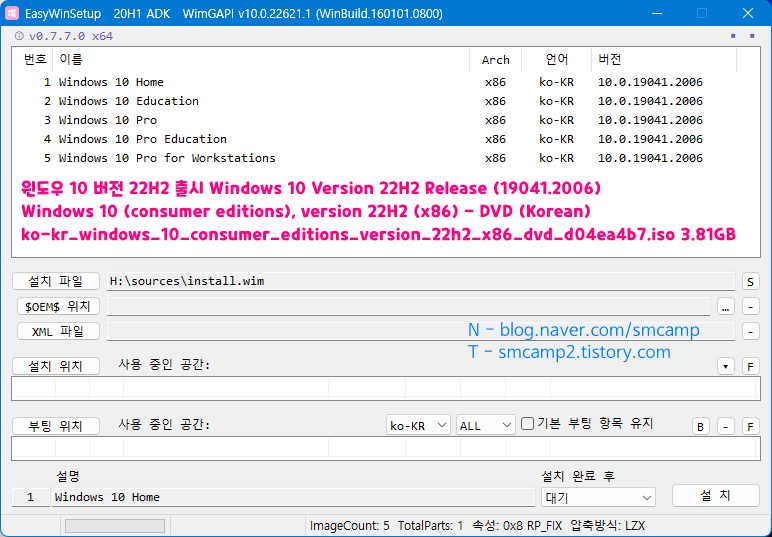Click the empty $OEM$ path field
Viewport: 772px width, 537px height.
point(409,306)
